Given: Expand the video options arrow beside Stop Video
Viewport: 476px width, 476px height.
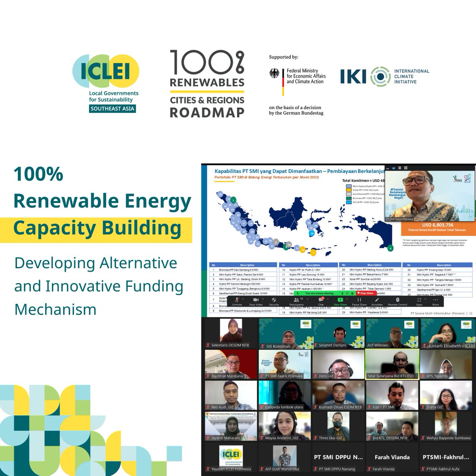Looking at the screenshot, I should click(x=263, y=299).
